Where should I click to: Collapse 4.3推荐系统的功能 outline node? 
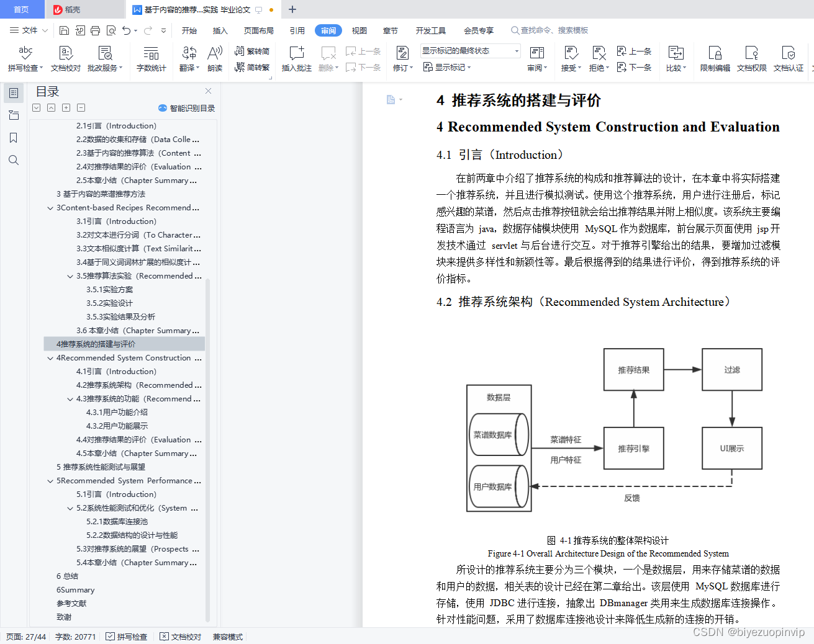(x=70, y=399)
